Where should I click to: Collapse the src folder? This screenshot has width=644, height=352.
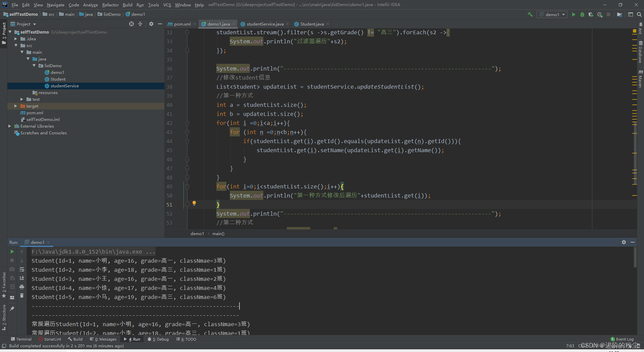16,45
